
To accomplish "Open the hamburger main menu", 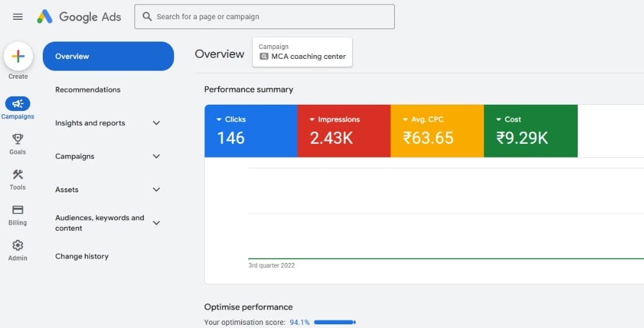I will [x=18, y=17].
